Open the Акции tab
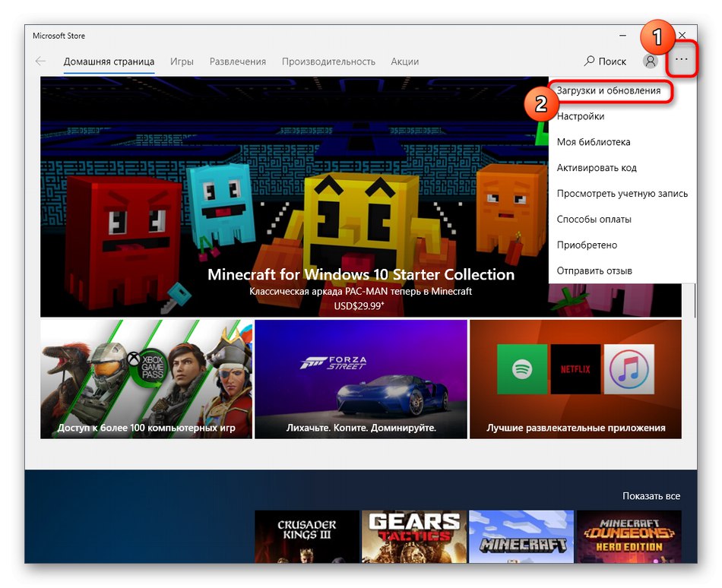The width and height of the screenshot is (722, 588). point(405,62)
